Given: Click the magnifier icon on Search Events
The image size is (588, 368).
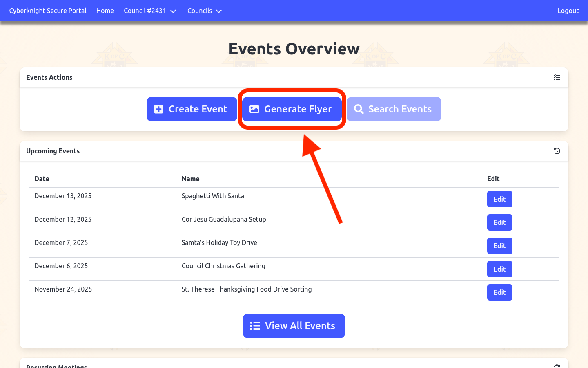Looking at the screenshot, I should tap(359, 109).
